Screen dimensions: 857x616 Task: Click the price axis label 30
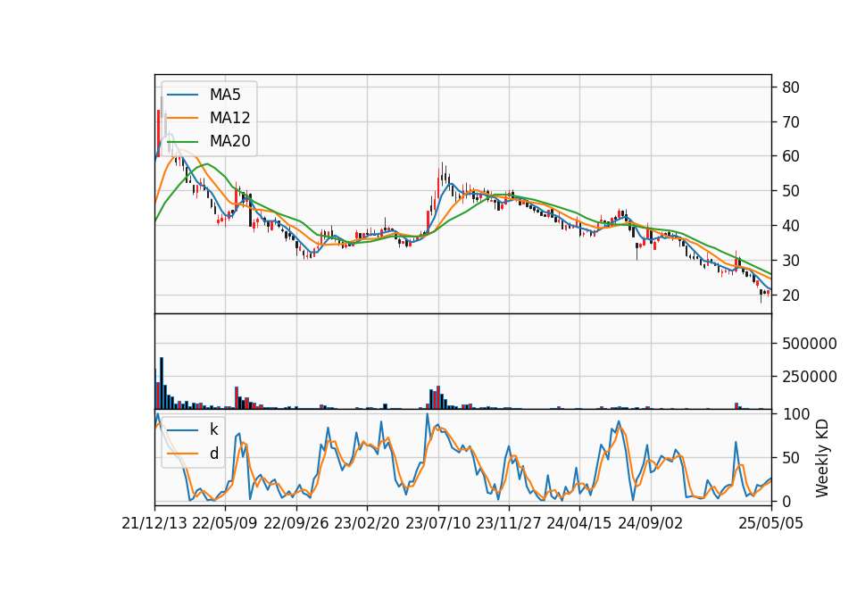790,261
